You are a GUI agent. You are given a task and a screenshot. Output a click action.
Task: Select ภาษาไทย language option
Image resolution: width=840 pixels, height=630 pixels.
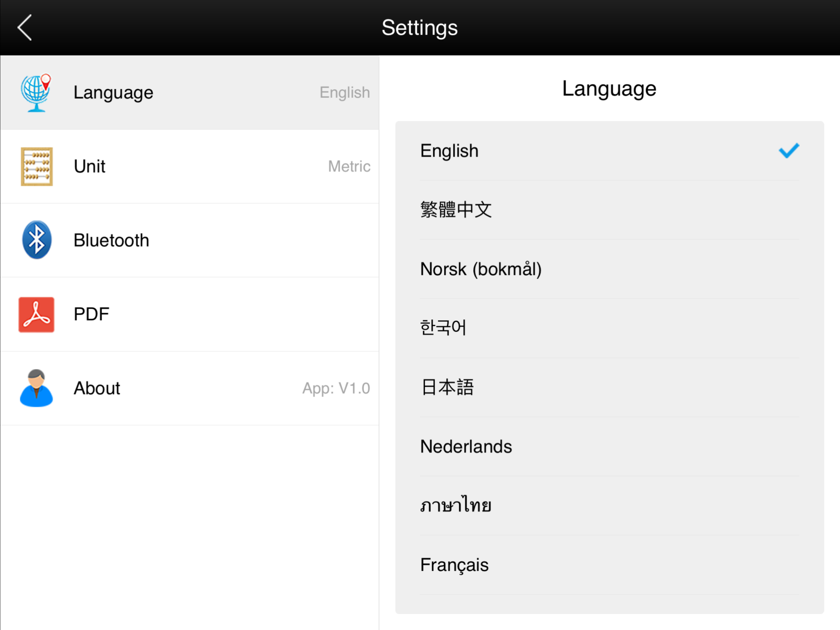[609, 505]
